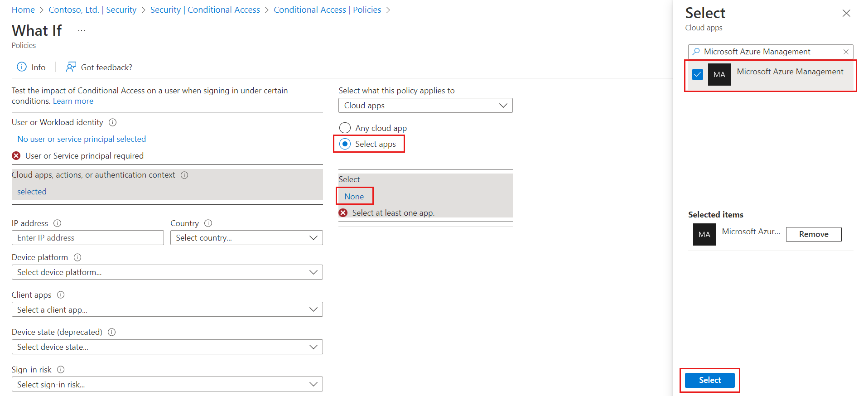868x396 pixels.
Task: Choose the Any cloud app radio button
Action: click(x=345, y=128)
